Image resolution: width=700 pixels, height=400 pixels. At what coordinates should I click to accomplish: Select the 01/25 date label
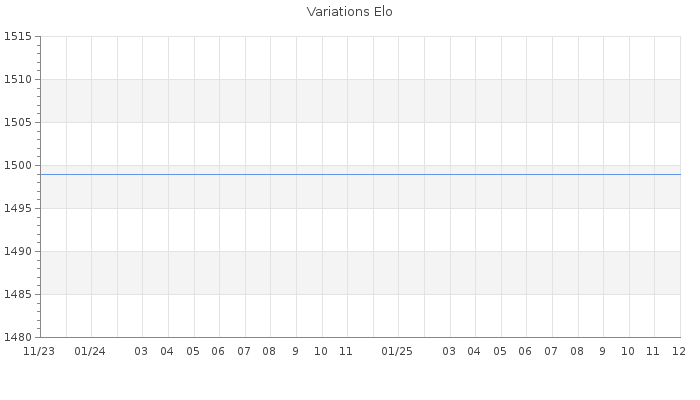(397, 352)
